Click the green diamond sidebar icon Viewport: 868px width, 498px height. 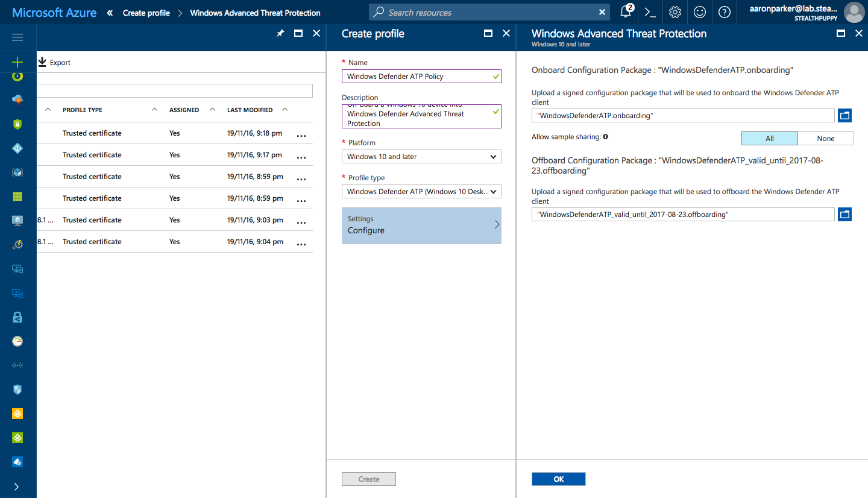point(17,438)
